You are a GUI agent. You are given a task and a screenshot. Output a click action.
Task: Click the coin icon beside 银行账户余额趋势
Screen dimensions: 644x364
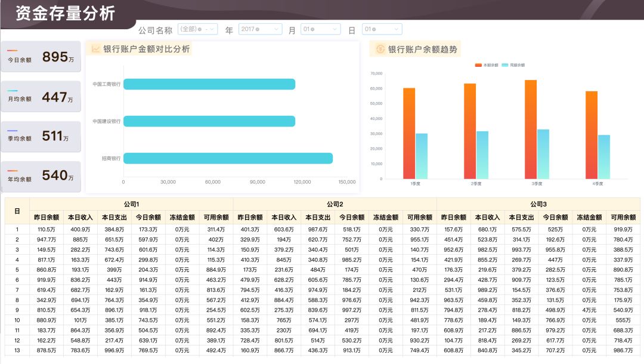(x=380, y=49)
